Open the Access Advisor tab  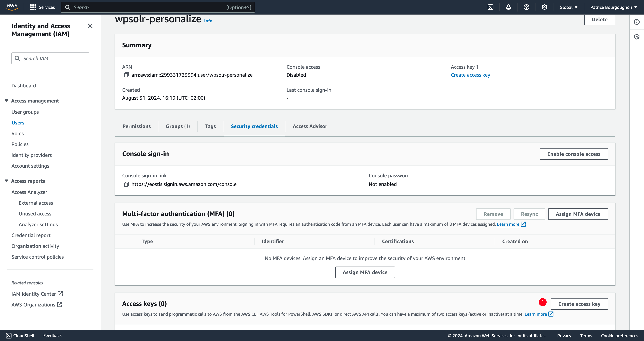(x=310, y=126)
